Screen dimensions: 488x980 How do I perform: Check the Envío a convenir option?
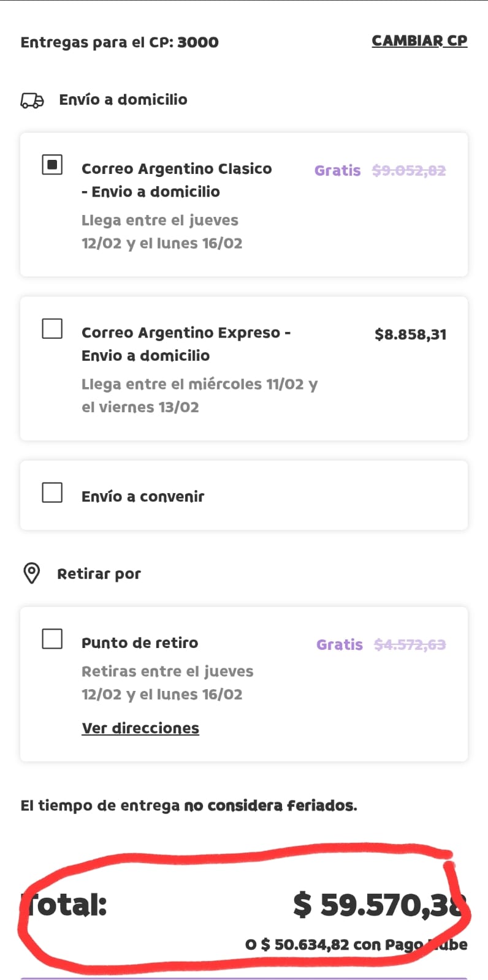coord(52,492)
